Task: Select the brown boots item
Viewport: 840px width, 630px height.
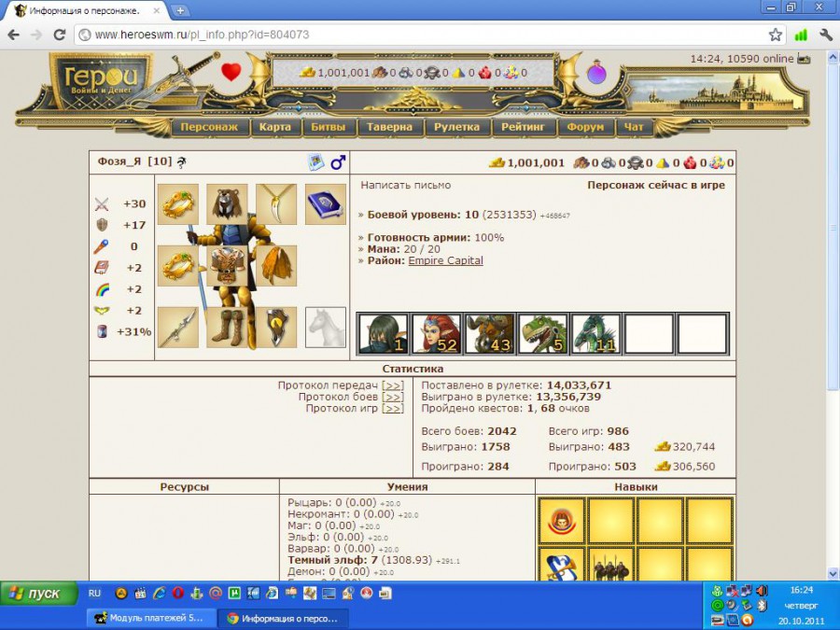Action: 227,328
